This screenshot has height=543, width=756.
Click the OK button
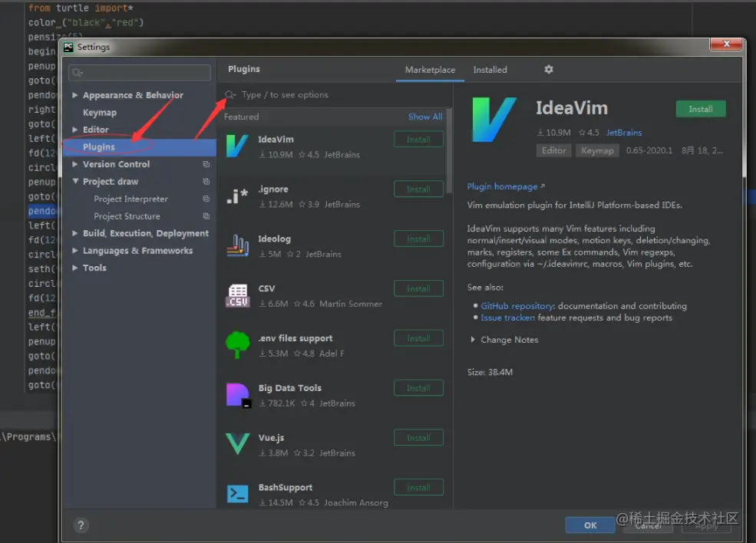[590, 525]
